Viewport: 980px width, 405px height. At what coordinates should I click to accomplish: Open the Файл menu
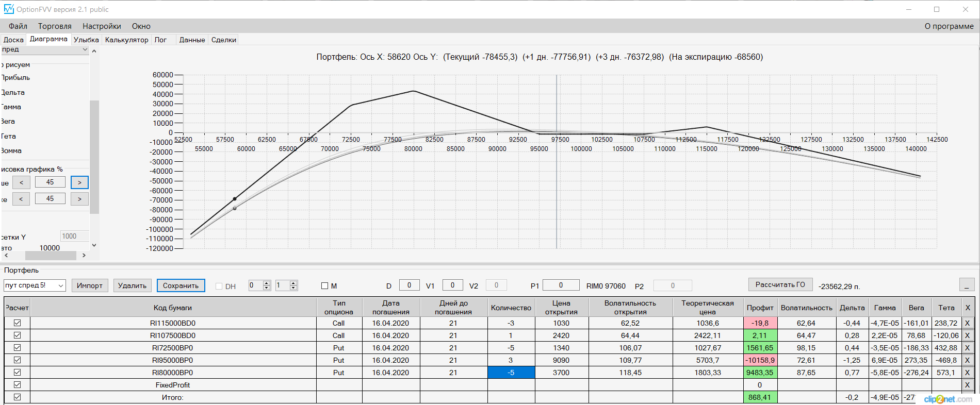pyautogui.click(x=18, y=26)
